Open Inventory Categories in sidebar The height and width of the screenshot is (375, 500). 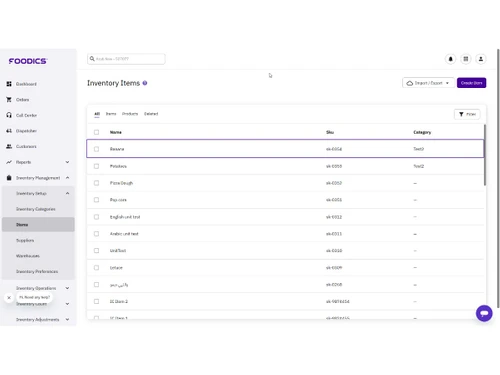(x=36, y=209)
